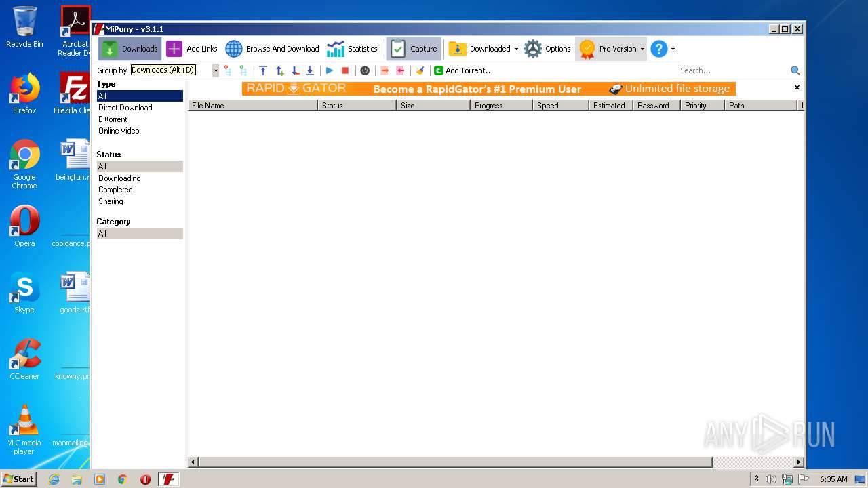Close the RapidGator ad banner
This screenshot has height=488, width=868.
click(x=797, y=87)
